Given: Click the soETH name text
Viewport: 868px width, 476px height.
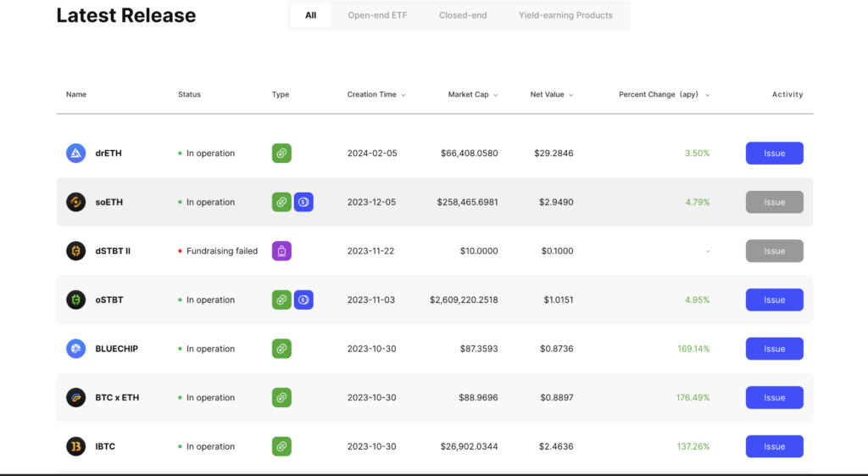Looking at the screenshot, I should click(x=109, y=202).
